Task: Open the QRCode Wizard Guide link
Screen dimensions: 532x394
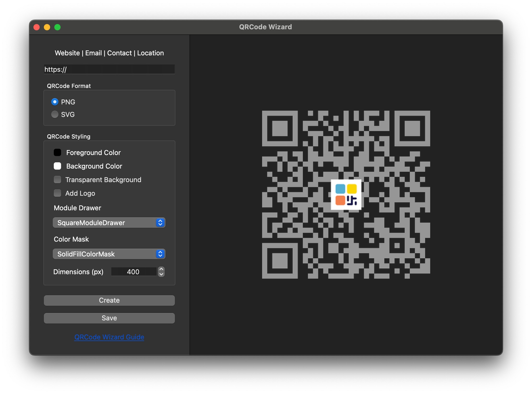Action: point(109,337)
